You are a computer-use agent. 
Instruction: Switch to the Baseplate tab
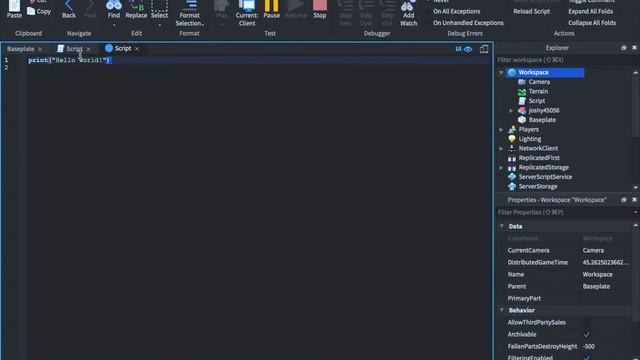click(x=21, y=49)
